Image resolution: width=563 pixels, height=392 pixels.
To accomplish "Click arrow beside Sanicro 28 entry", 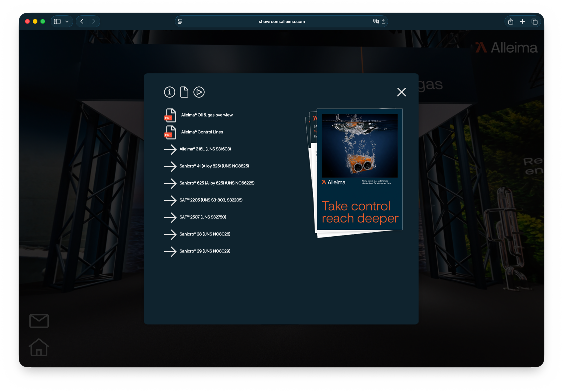I will point(170,235).
